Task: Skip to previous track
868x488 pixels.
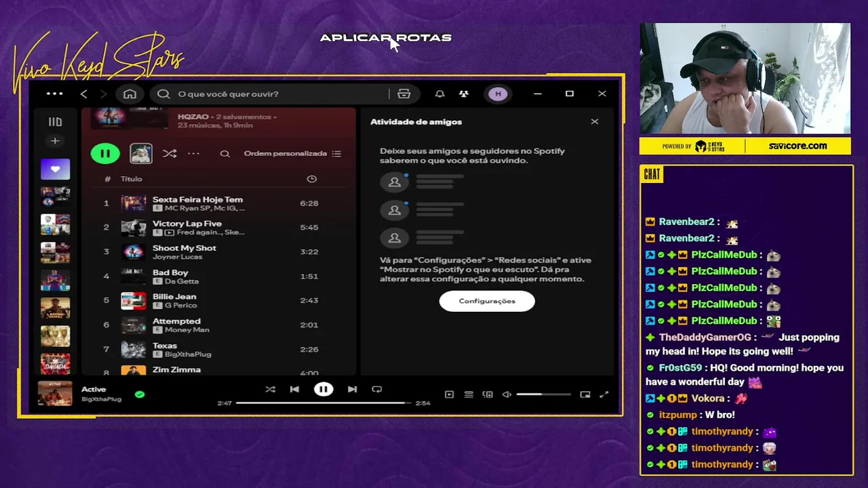Action: click(x=294, y=389)
